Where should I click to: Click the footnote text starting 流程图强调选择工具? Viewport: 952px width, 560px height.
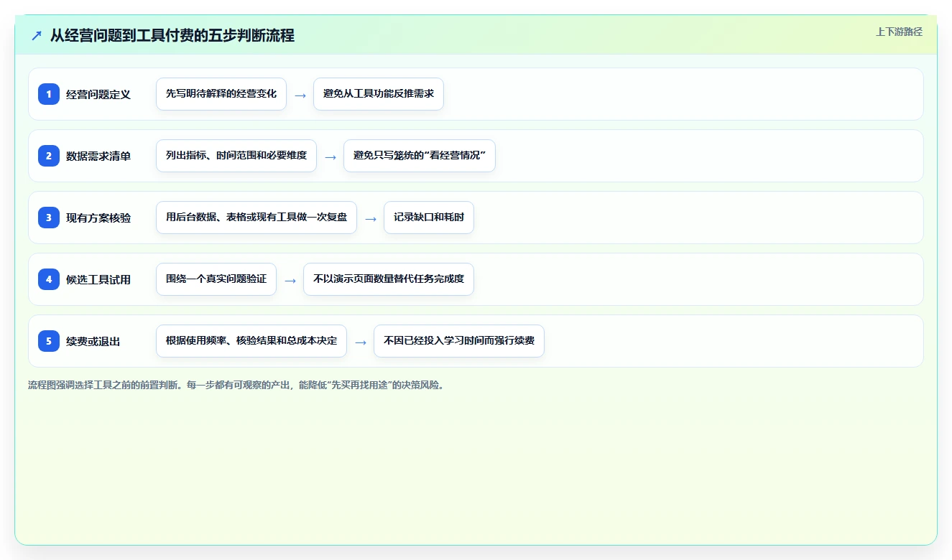click(236, 385)
